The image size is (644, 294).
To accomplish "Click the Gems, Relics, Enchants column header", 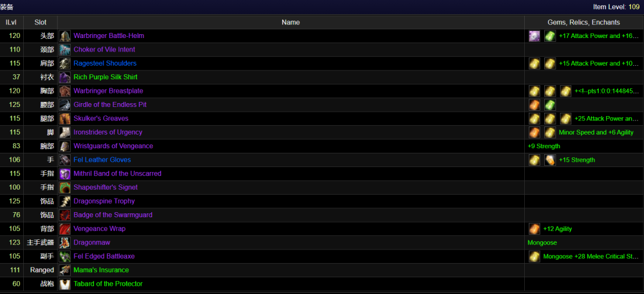I will [x=583, y=22].
